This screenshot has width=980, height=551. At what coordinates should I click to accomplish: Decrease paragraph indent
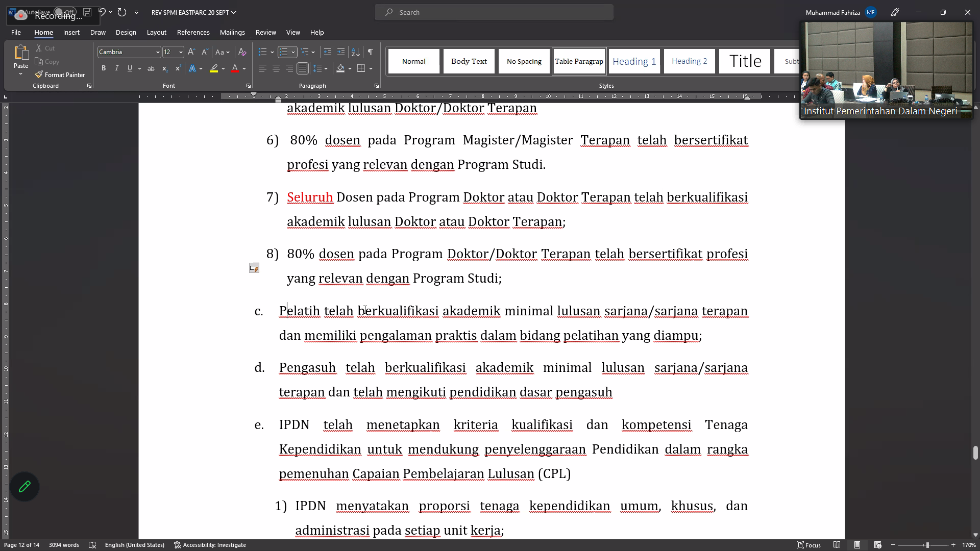click(x=328, y=52)
